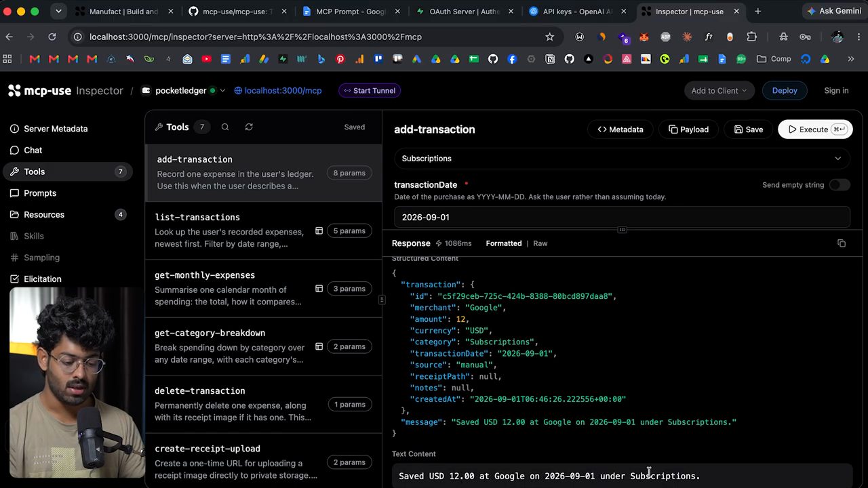
Task: Click the widget icon on get-monthly-expenses row
Action: (x=319, y=289)
